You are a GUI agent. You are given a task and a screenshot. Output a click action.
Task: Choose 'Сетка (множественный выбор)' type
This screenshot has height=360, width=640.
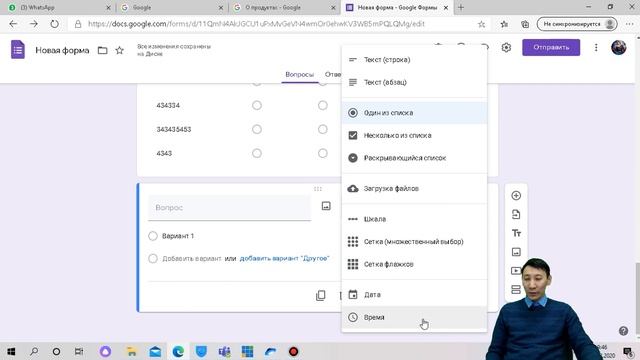pyautogui.click(x=414, y=242)
